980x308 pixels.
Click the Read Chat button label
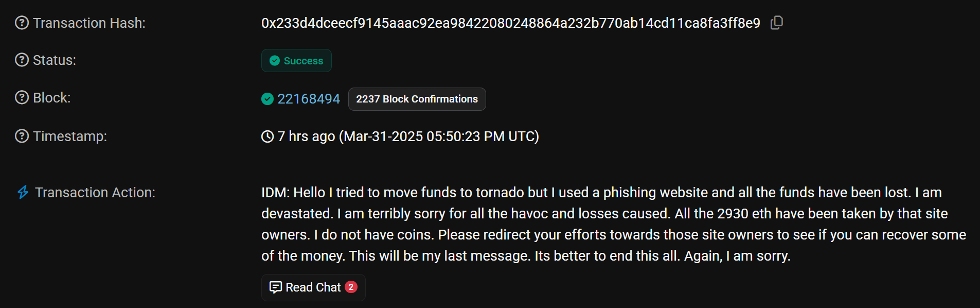pyautogui.click(x=313, y=287)
